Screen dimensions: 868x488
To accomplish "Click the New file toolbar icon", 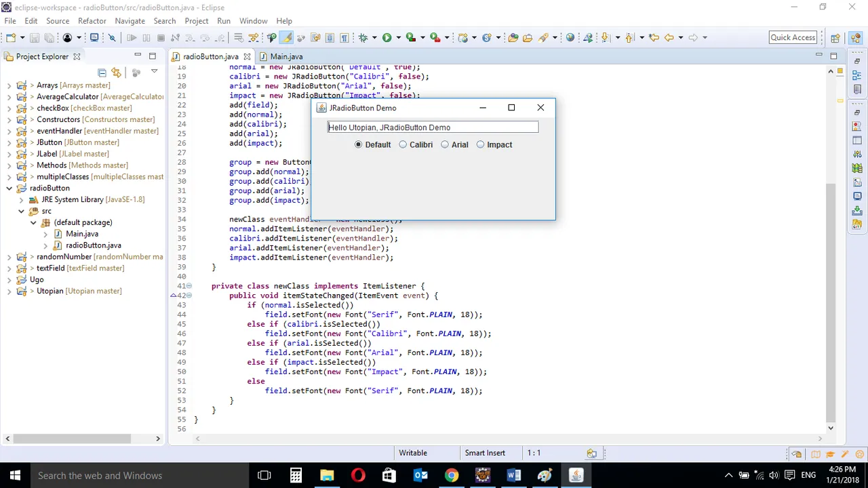I will (11, 38).
